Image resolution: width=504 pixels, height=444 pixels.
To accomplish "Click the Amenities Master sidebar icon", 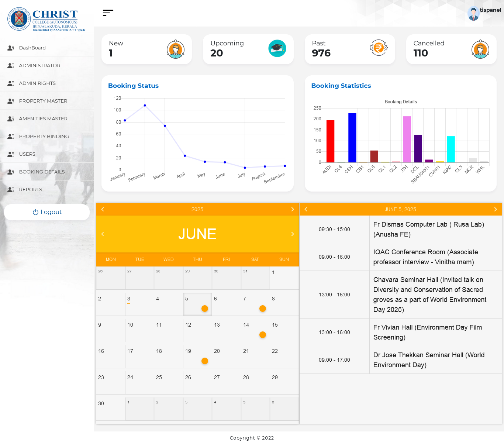I will [x=10, y=118].
